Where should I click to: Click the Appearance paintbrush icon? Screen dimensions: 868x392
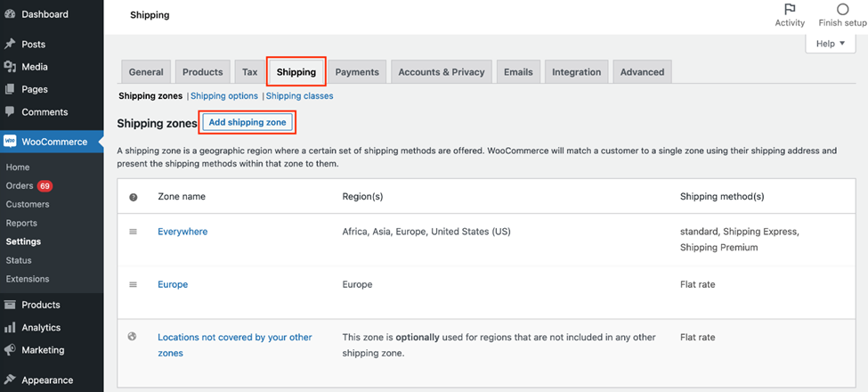pyautogui.click(x=10, y=380)
